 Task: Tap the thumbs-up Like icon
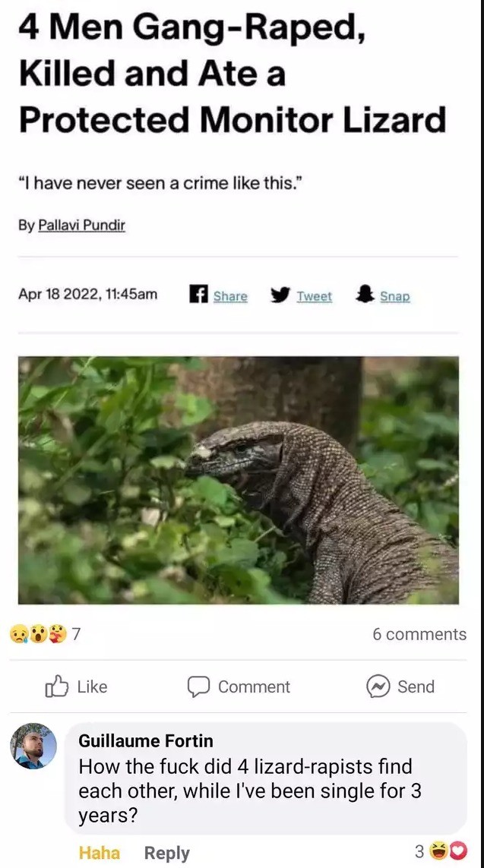pyautogui.click(x=56, y=687)
